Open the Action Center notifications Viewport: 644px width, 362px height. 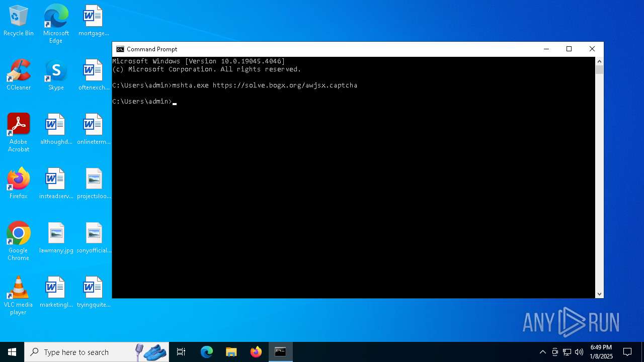[627, 352]
